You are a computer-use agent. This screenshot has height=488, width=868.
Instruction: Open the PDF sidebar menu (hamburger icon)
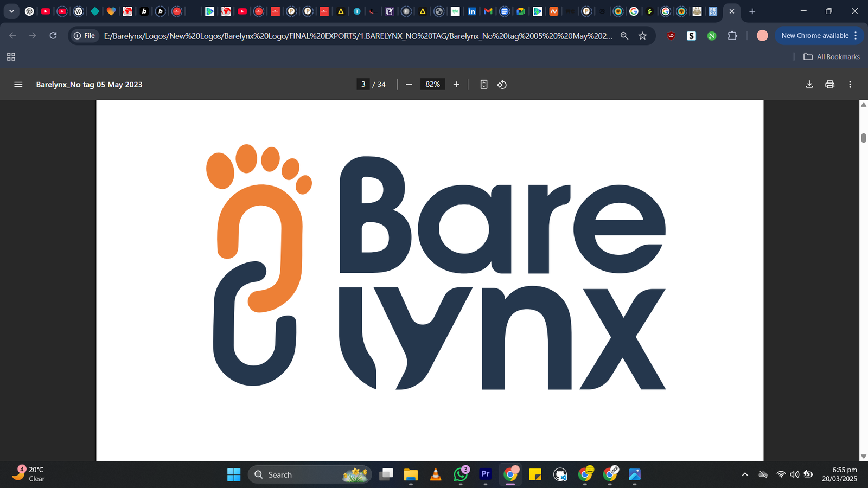pos(18,85)
